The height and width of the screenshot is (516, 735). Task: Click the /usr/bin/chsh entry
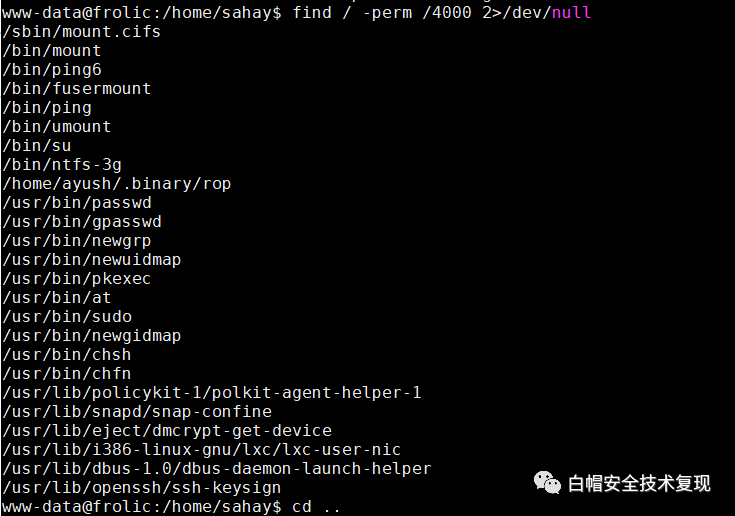click(x=67, y=355)
